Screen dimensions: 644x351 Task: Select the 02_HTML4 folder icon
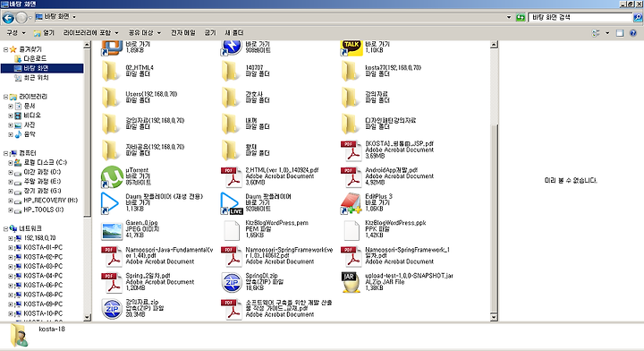click(110, 71)
